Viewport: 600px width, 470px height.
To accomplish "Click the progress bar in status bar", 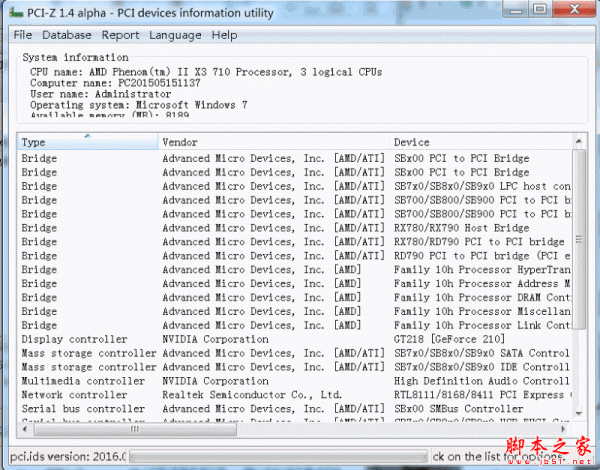I will tap(278, 456).
